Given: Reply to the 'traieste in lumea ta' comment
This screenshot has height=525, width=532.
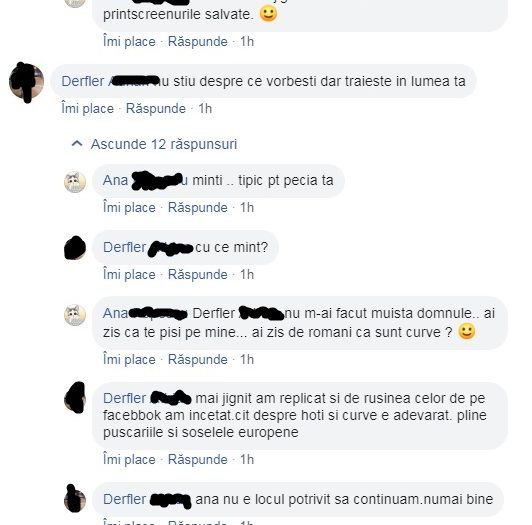Looking at the screenshot, I should pos(156,109).
